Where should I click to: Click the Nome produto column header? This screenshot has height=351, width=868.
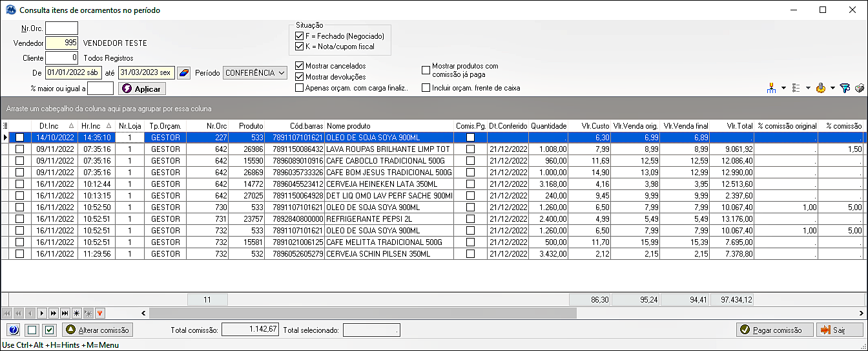coord(389,125)
